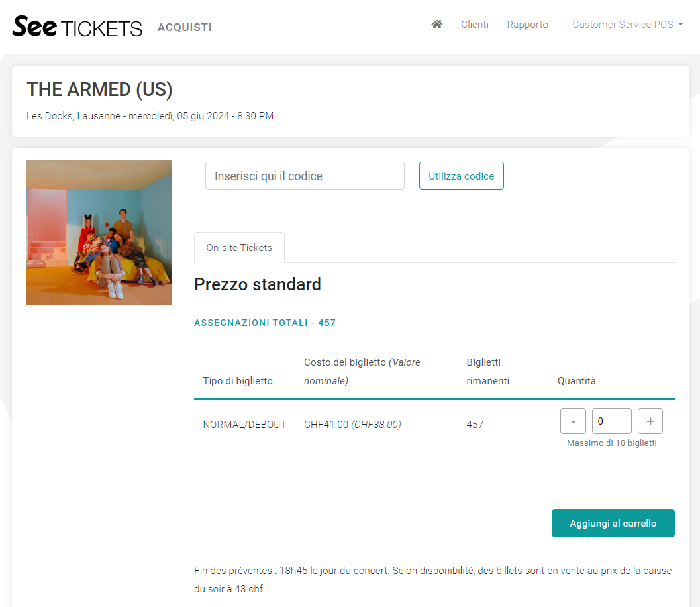The width and height of the screenshot is (700, 607).
Task: Decrease ticket quantity with minus button
Action: click(x=573, y=421)
